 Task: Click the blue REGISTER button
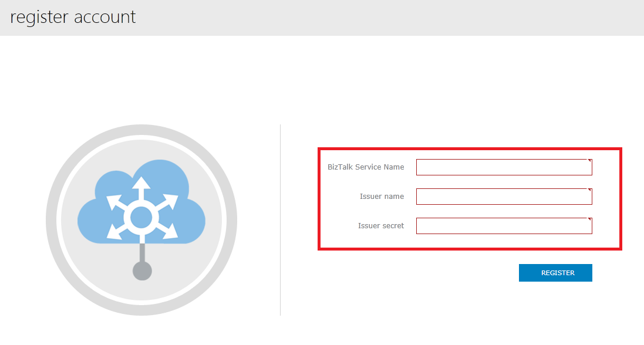point(555,273)
